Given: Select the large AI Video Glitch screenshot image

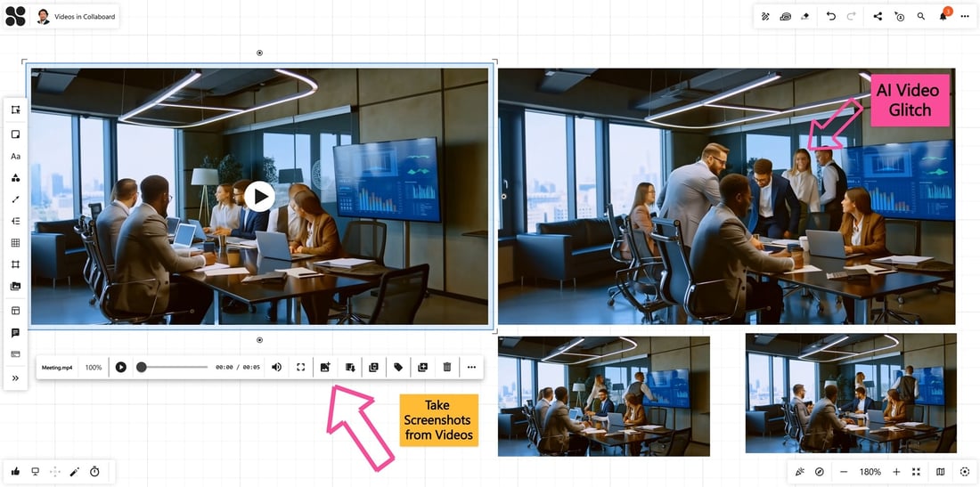Looking at the screenshot, I should coord(726,196).
